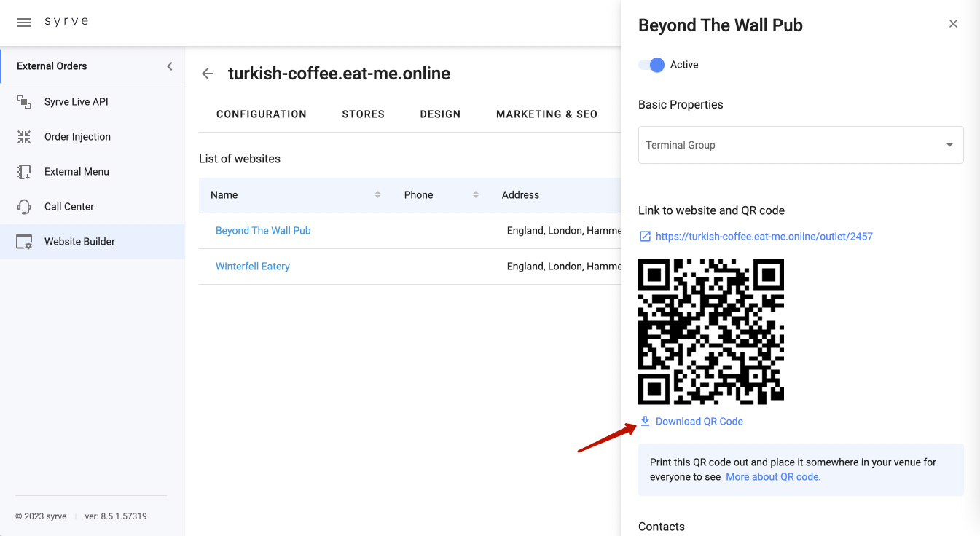The image size is (980, 536).
Task: Click the More about QR code link
Action: tap(772, 477)
